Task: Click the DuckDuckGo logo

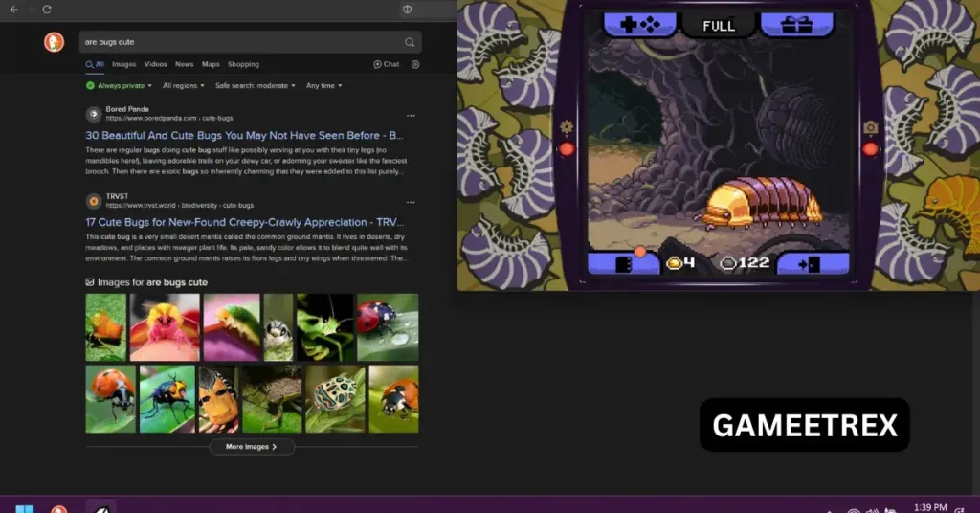Action: click(54, 42)
